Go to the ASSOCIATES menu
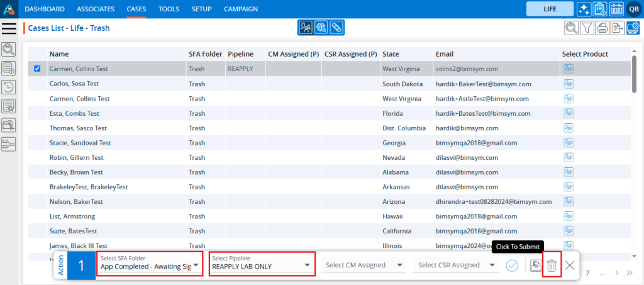Image resolution: width=644 pixels, height=285 pixels. coord(96,9)
